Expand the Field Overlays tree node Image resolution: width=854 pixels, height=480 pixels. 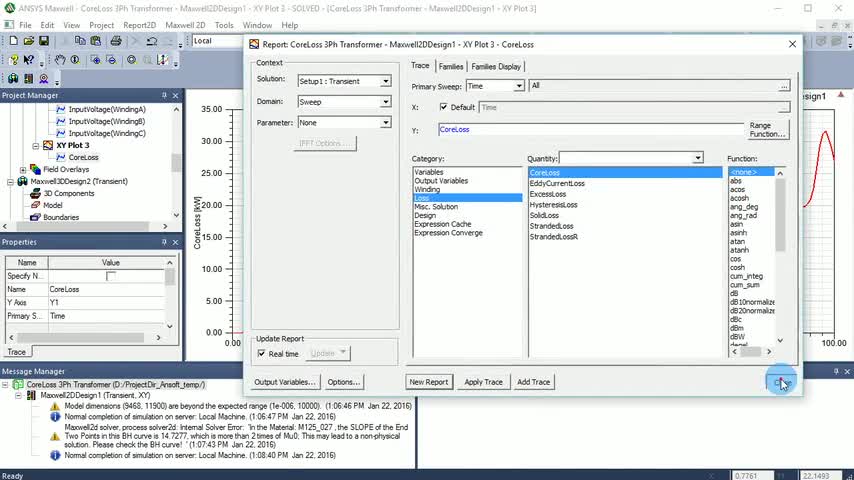23,169
